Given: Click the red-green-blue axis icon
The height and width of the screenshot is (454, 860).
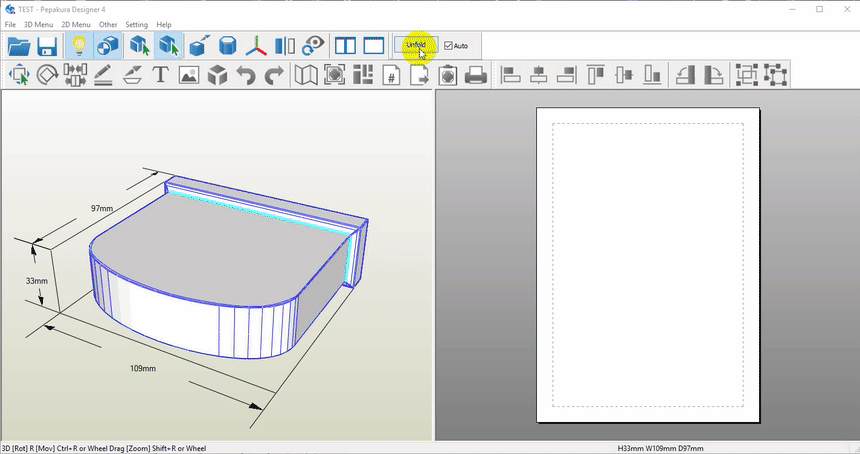Looking at the screenshot, I should [x=257, y=46].
